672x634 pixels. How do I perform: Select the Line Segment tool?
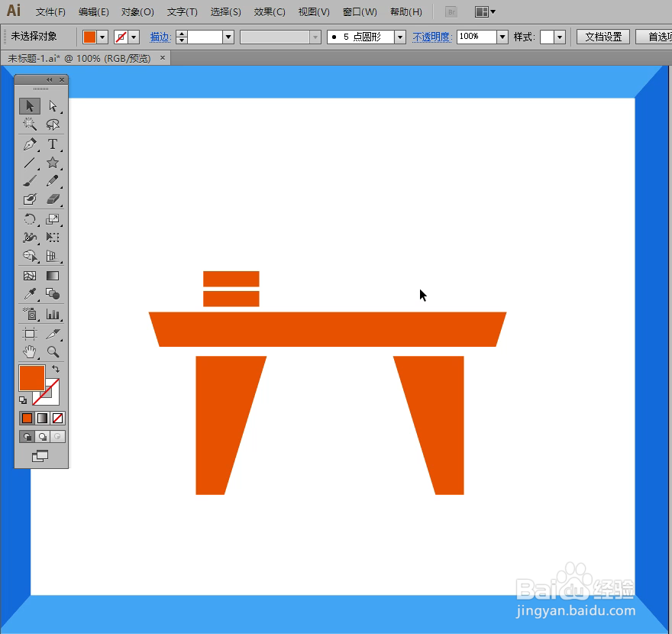pyautogui.click(x=30, y=163)
